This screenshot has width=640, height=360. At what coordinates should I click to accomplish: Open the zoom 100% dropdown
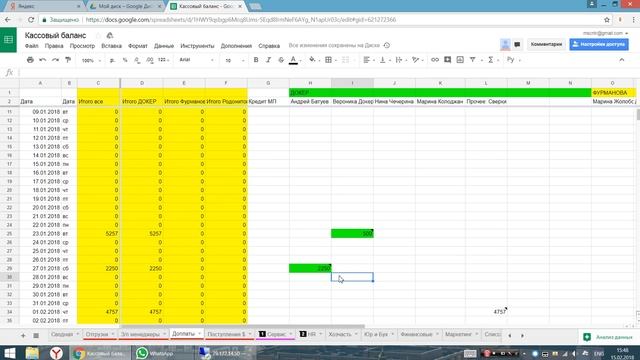click(x=91, y=60)
